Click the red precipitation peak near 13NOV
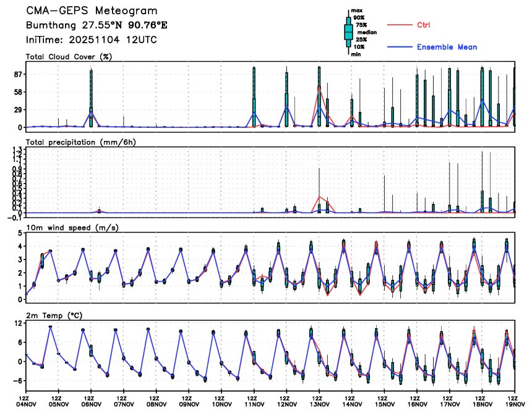532x414 pixels. tap(319, 196)
